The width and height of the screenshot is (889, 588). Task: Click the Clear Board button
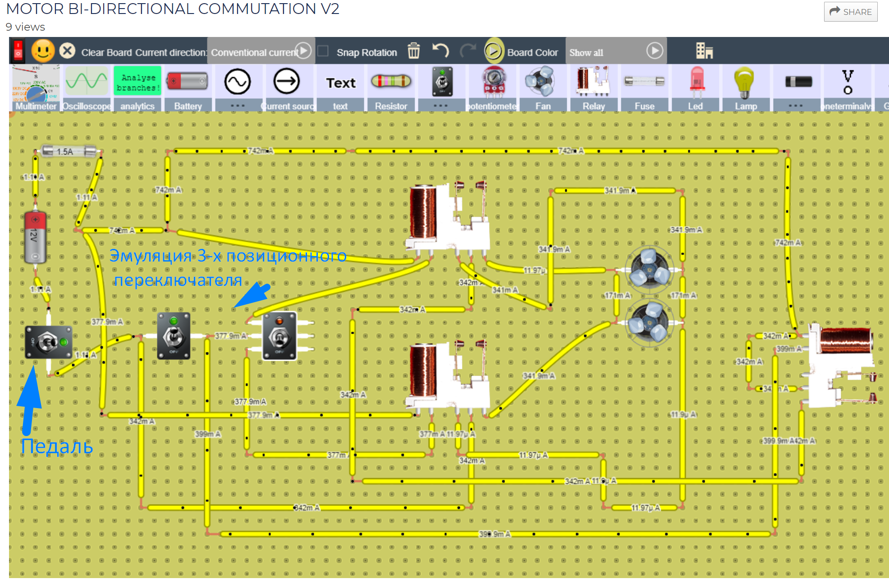pyautogui.click(x=99, y=52)
